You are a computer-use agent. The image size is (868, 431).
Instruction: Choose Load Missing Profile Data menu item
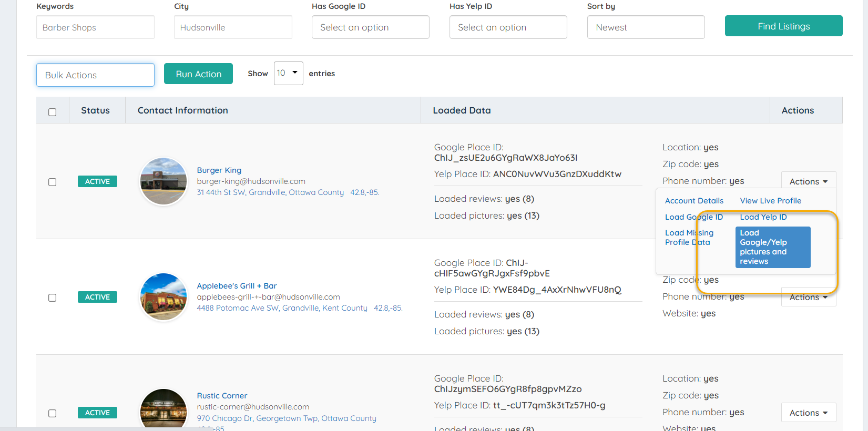coord(689,238)
